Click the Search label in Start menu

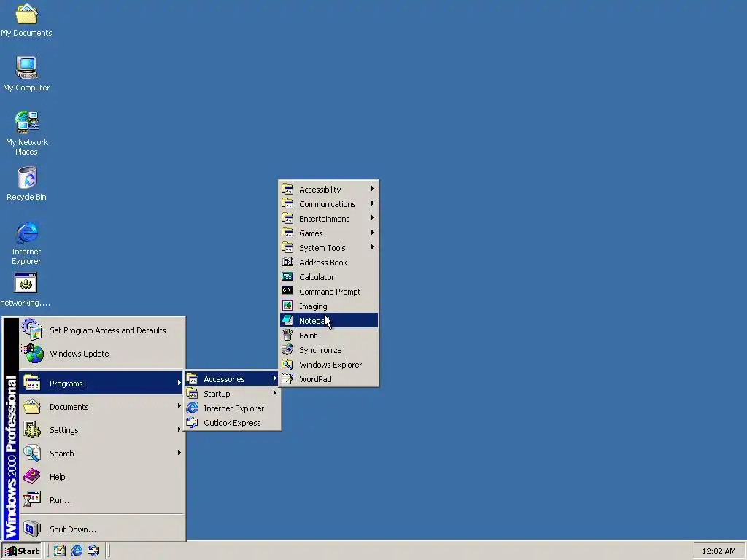62,454
